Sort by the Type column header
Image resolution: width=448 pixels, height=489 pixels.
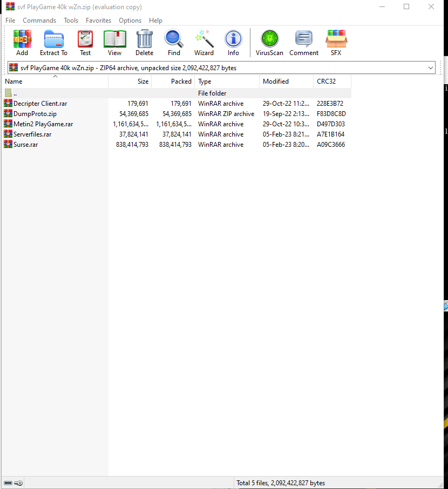(x=227, y=81)
